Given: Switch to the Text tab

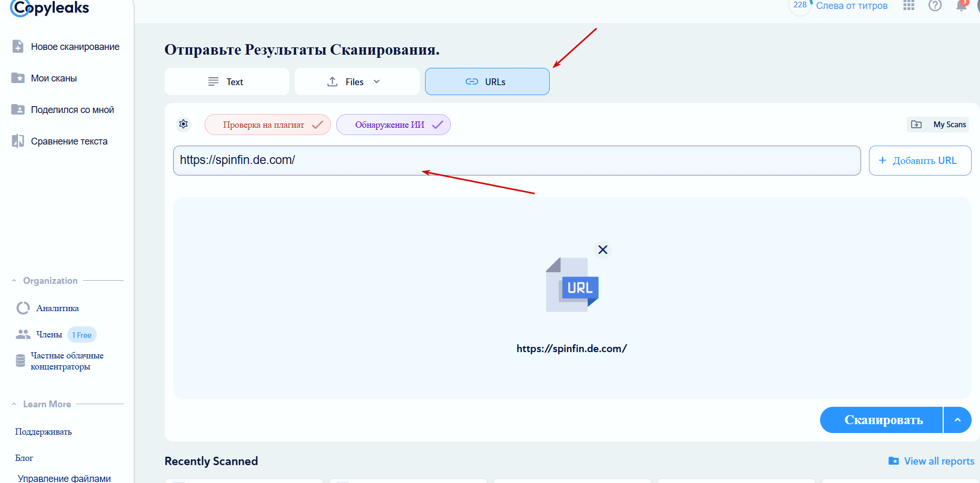Looking at the screenshot, I should coord(227,81).
